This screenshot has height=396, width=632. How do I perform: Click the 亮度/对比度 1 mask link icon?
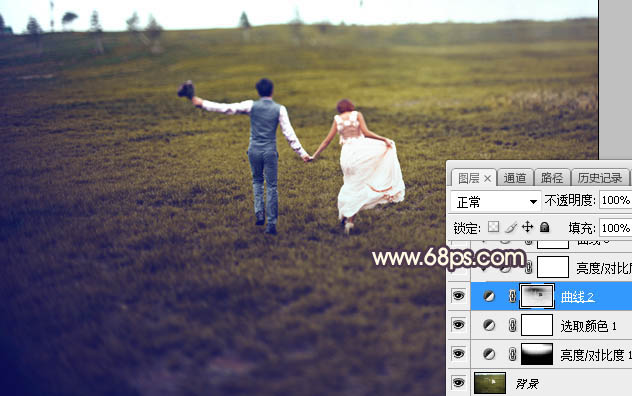tap(512, 354)
